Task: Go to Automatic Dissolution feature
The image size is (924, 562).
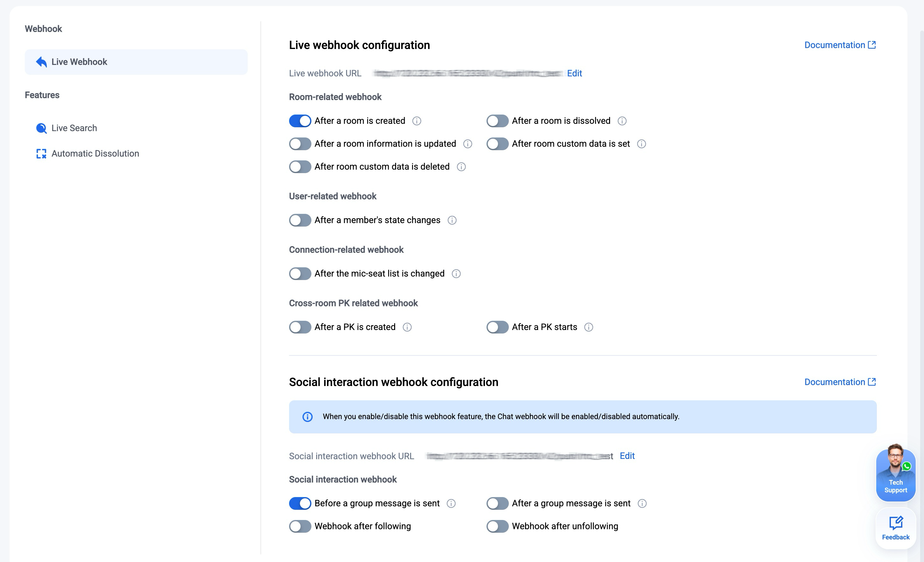Action: (x=95, y=154)
